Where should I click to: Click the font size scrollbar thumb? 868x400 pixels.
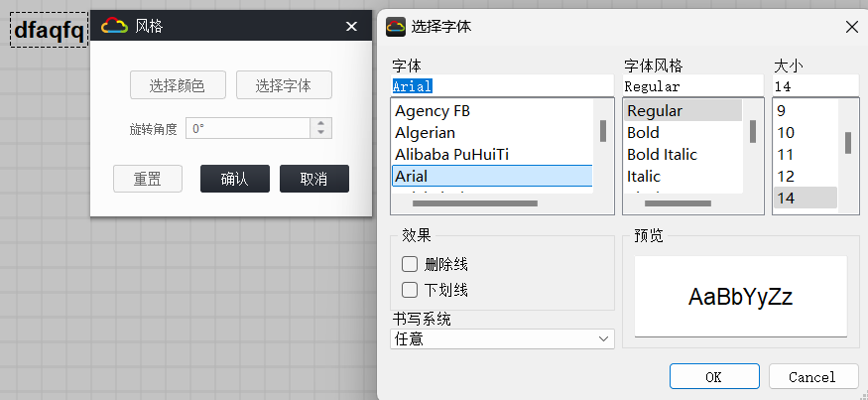pyautogui.click(x=848, y=143)
